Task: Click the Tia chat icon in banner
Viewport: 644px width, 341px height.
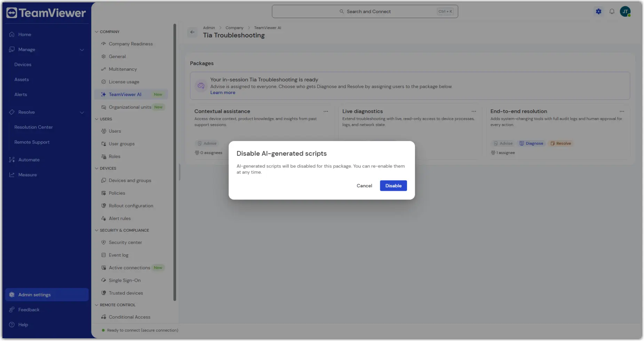Action: [201, 86]
